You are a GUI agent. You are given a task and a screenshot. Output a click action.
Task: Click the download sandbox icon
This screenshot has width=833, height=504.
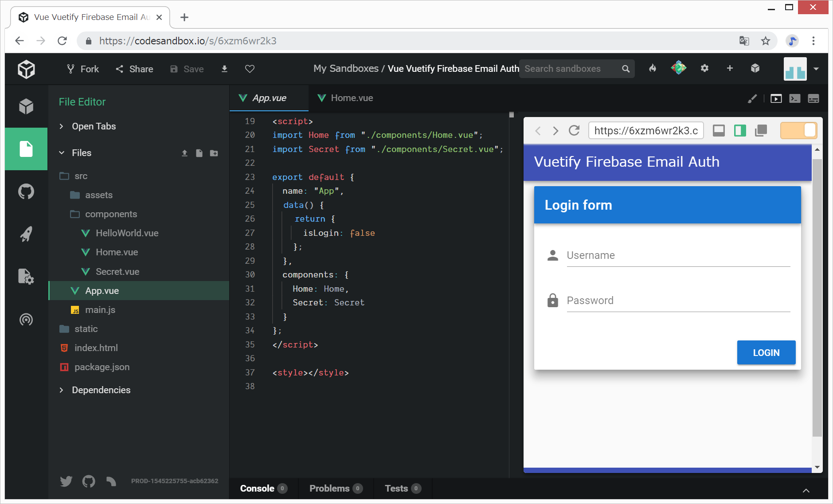224,69
